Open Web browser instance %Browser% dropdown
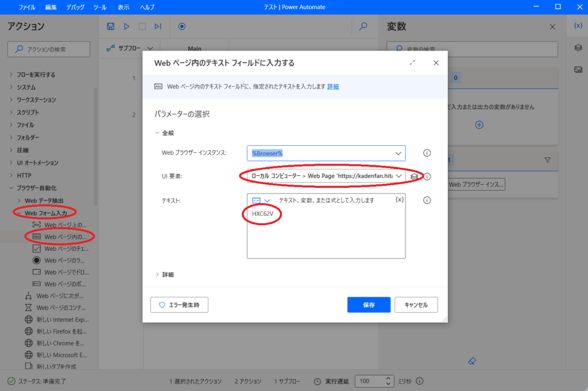Image resolution: width=588 pixels, height=391 pixels. tap(398, 153)
